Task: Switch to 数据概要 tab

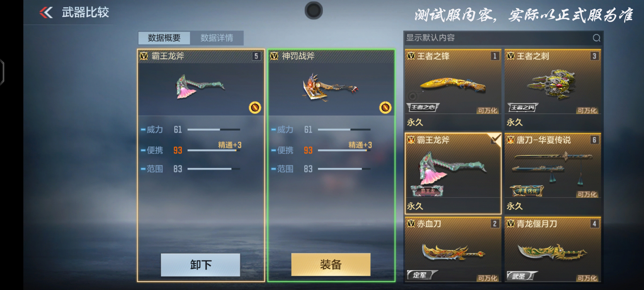Action: click(x=164, y=38)
